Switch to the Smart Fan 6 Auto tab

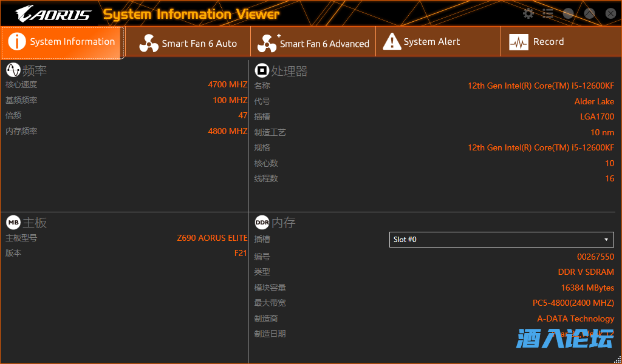[x=188, y=42]
